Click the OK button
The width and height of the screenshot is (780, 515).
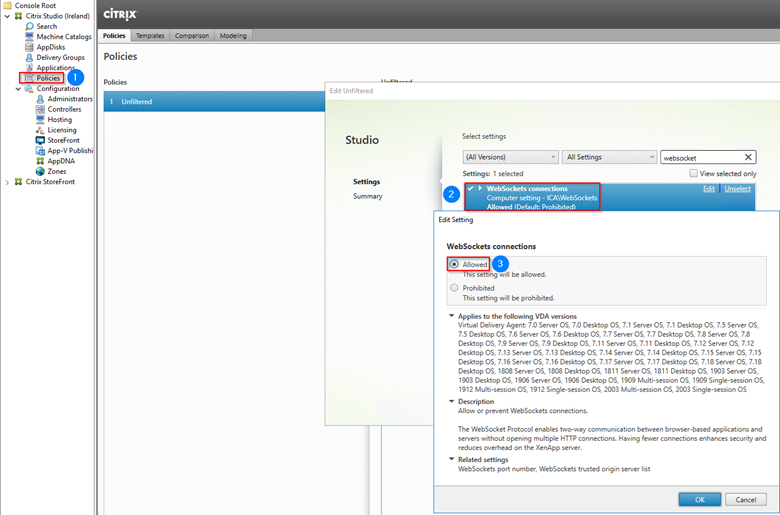pos(699,500)
